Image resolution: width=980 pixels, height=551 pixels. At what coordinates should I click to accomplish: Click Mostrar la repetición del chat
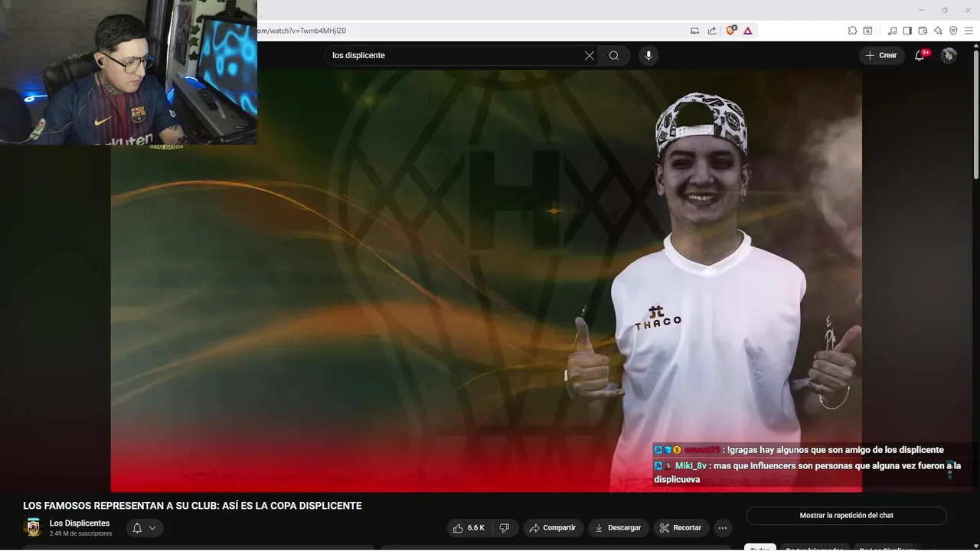point(846,516)
